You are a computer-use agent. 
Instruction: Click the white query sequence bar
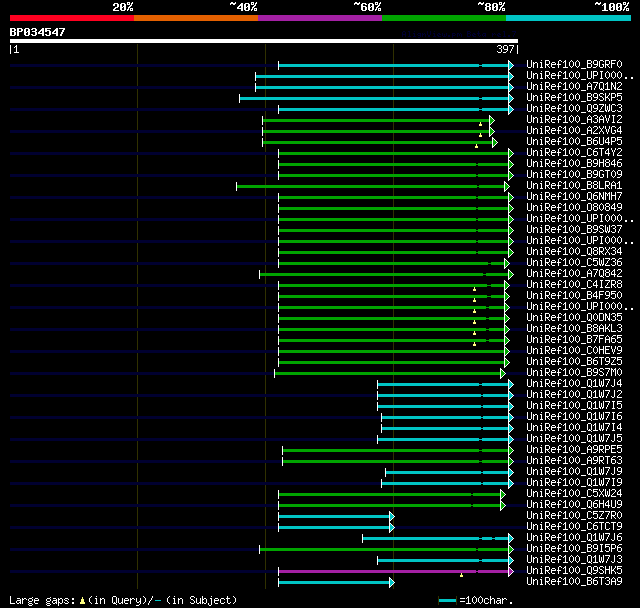264,41
